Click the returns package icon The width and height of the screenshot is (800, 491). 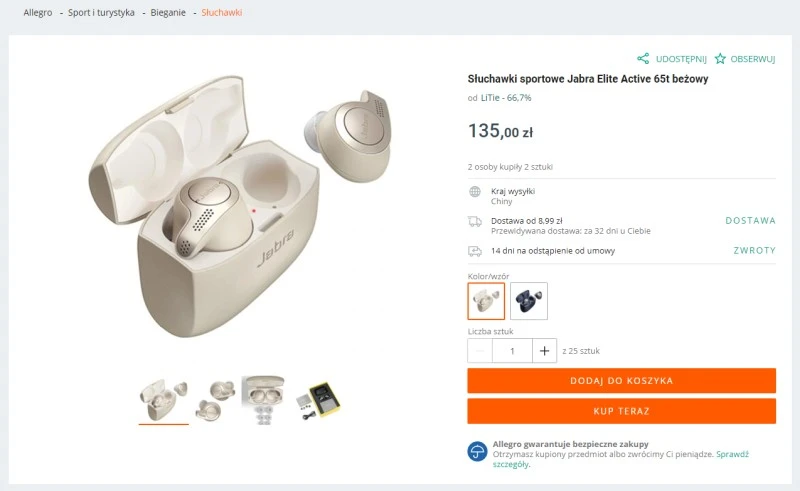pyautogui.click(x=475, y=251)
